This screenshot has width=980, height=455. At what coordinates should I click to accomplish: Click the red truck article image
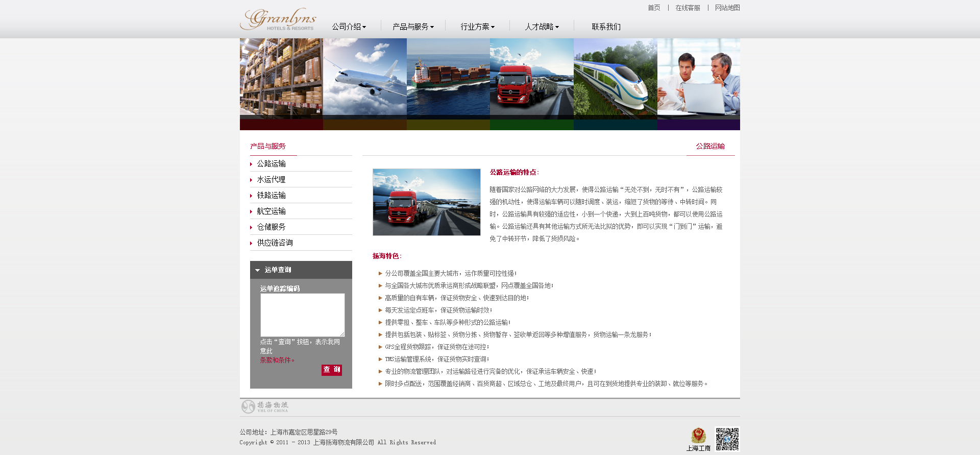426,202
